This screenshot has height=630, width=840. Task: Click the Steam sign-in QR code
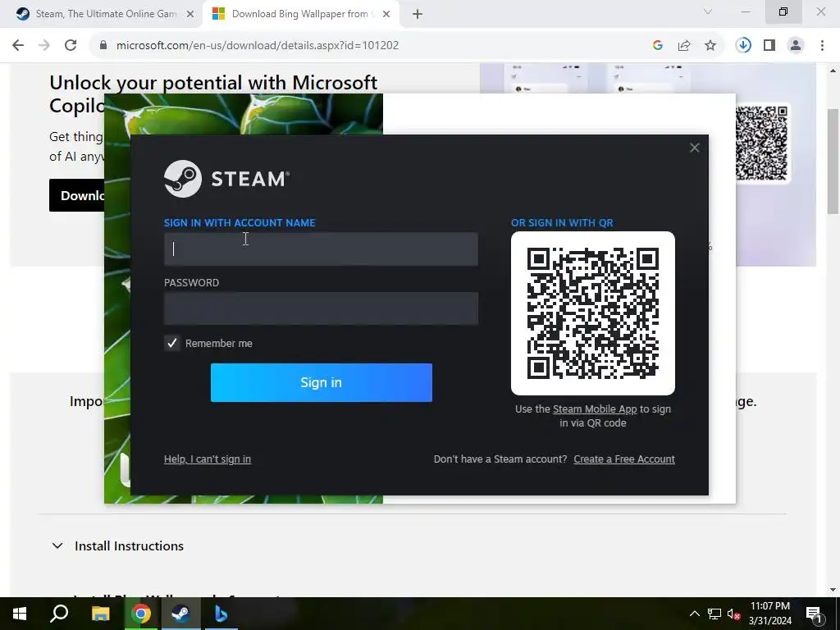tap(592, 313)
